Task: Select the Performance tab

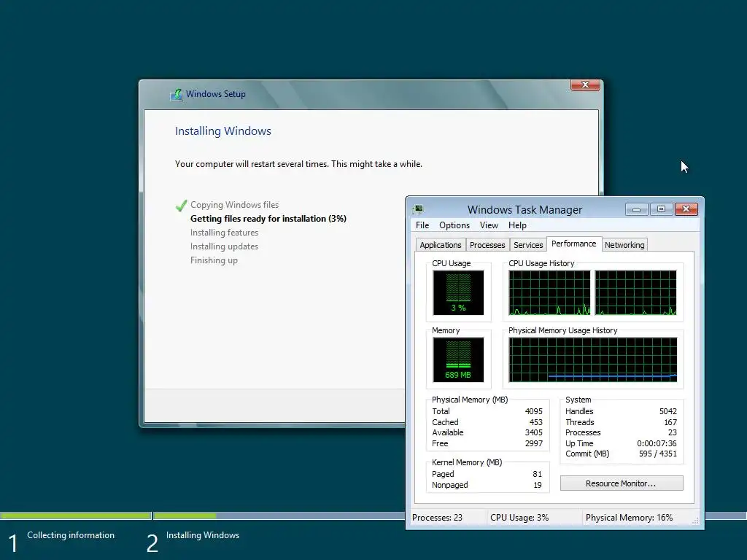Action: [573, 244]
